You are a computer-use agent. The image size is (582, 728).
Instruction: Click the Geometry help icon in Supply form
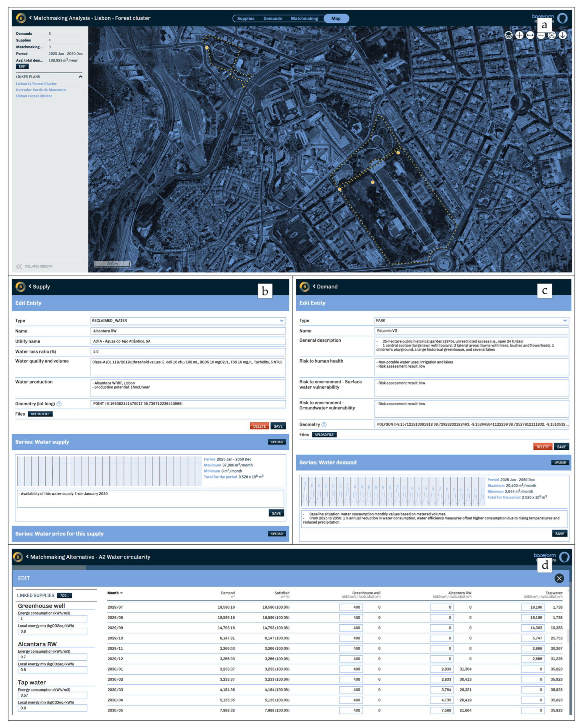59,404
